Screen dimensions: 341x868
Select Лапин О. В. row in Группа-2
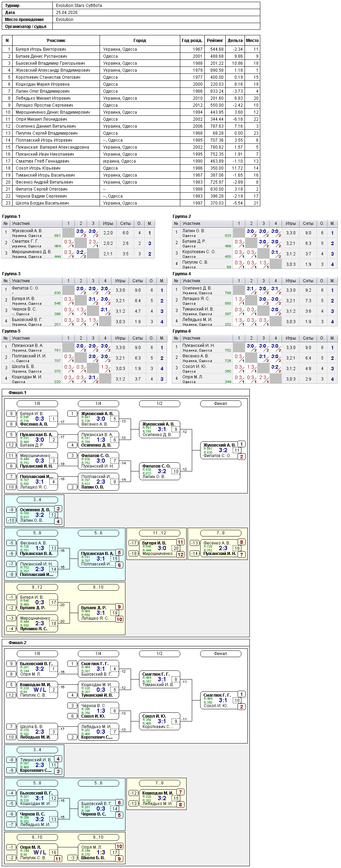pyautogui.click(x=255, y=233)
